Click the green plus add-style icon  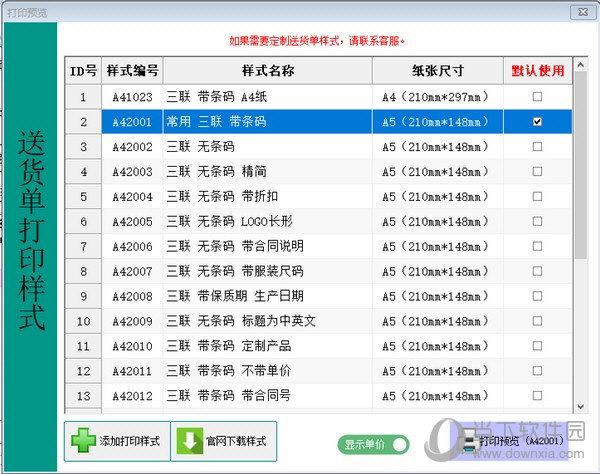point(83,440)
